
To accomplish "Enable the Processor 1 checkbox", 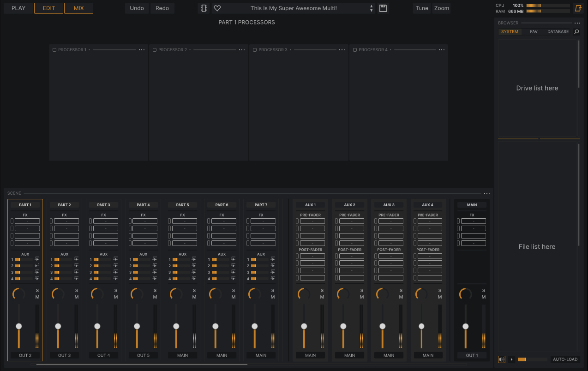I will click(54, 50).
